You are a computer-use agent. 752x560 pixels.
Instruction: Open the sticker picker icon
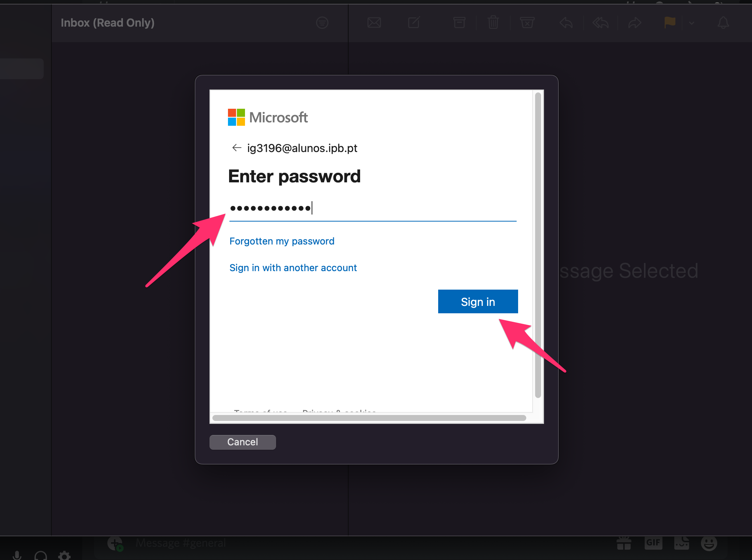[x=681, y=543]
